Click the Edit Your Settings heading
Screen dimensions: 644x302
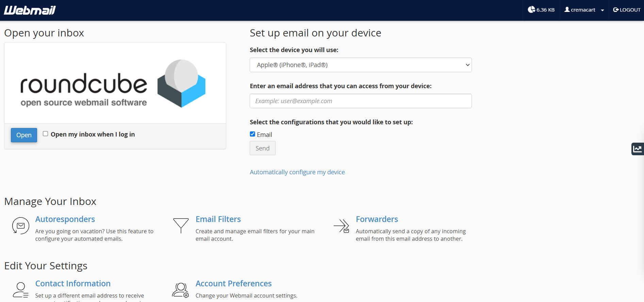46,266
